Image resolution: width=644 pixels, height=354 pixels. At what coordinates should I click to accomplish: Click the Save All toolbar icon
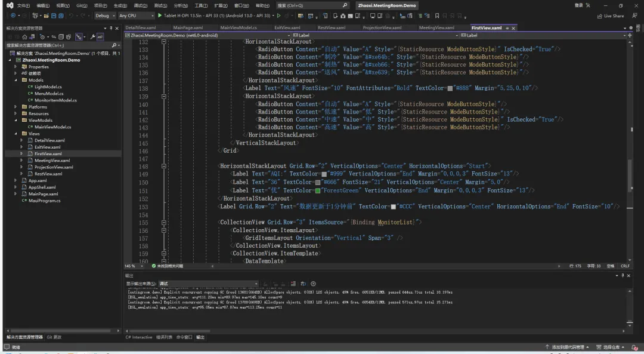61,16
